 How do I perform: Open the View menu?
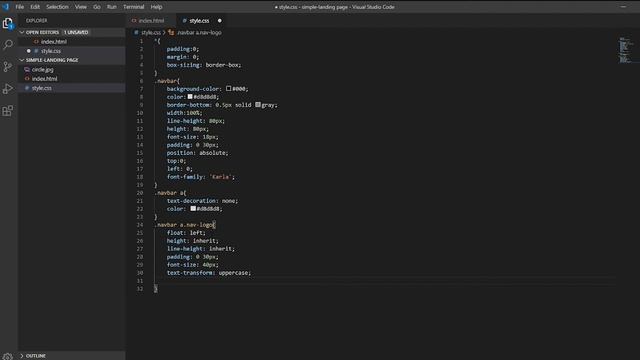[x=80, y=7]
